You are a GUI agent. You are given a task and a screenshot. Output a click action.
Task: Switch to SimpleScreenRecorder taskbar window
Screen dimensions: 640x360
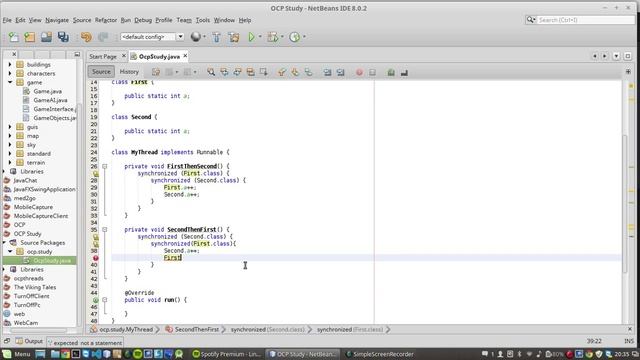click(x=380, y=354)
